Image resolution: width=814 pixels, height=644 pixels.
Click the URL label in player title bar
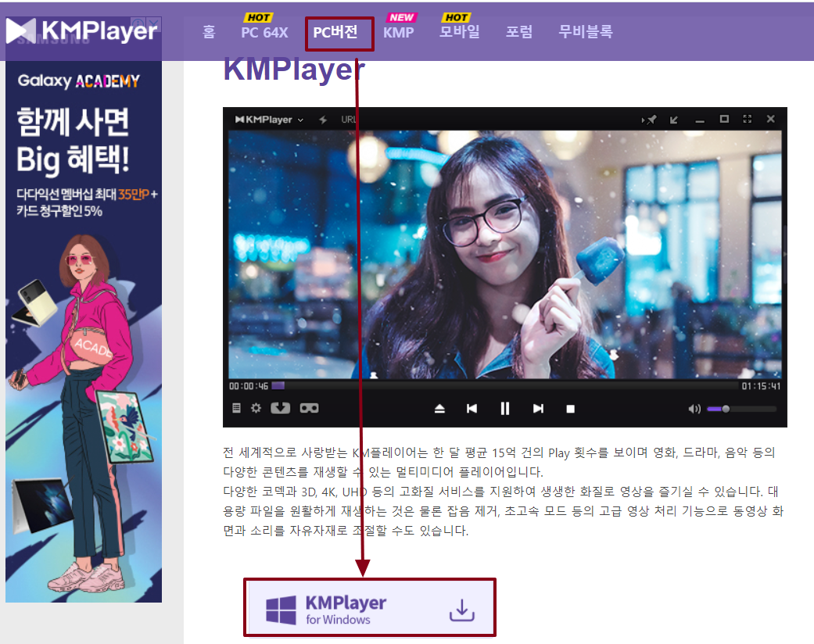pos(349,120)
